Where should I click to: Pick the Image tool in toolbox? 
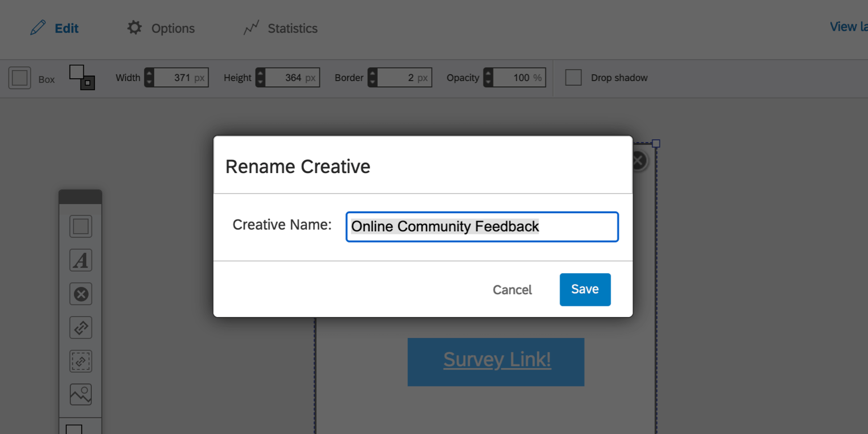click(81, 395)
